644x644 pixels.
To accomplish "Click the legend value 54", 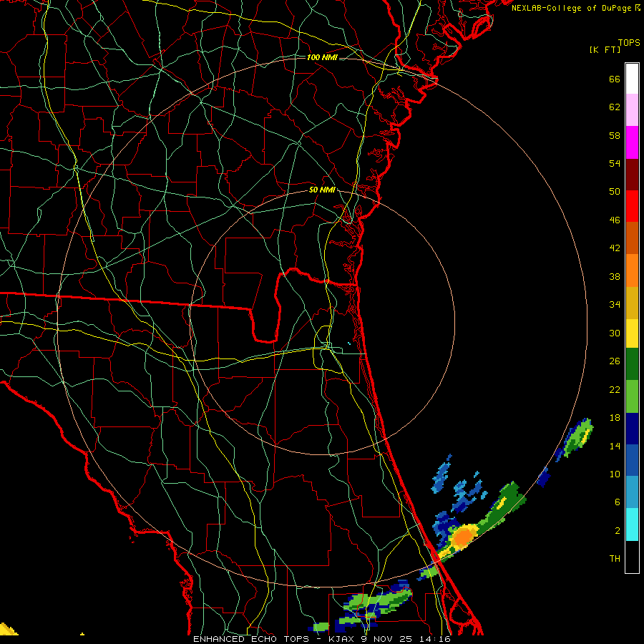I will (615, 163).
